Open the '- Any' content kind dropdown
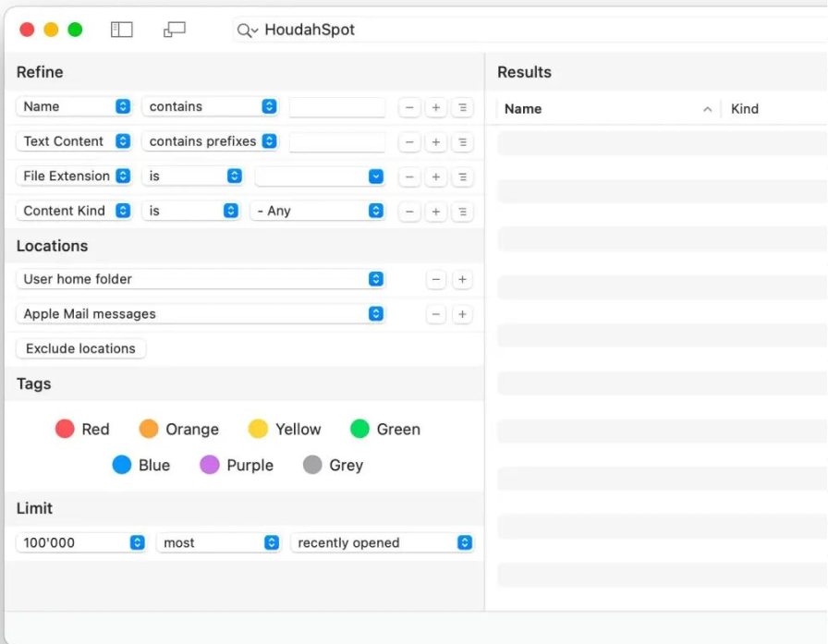828x644 pixels. click(317, 212)
